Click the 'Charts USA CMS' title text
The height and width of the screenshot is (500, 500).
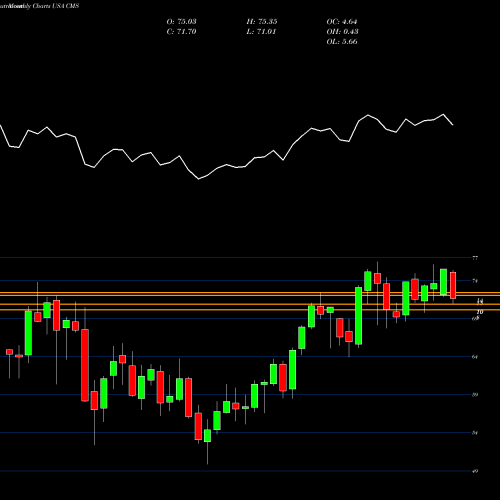click(x=56, y=6)
